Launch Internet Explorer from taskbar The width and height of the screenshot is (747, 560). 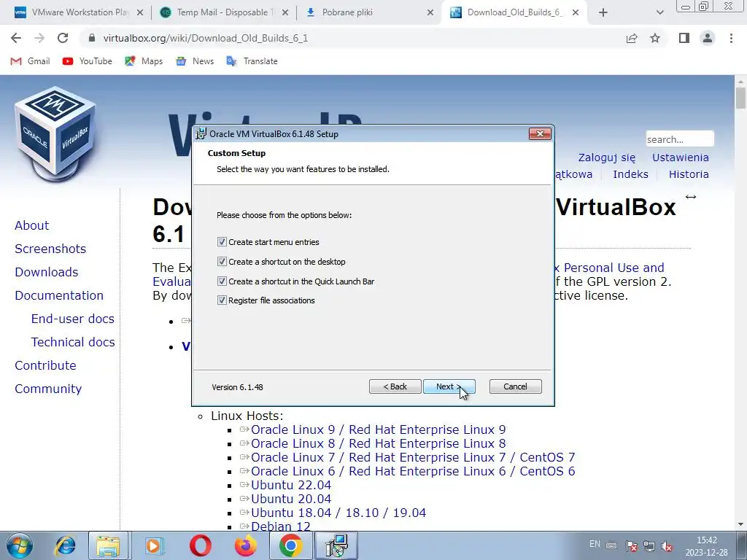pos(65,545)
